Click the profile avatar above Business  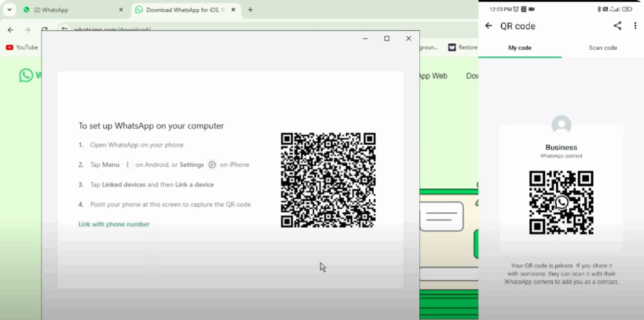pos(561,124)
